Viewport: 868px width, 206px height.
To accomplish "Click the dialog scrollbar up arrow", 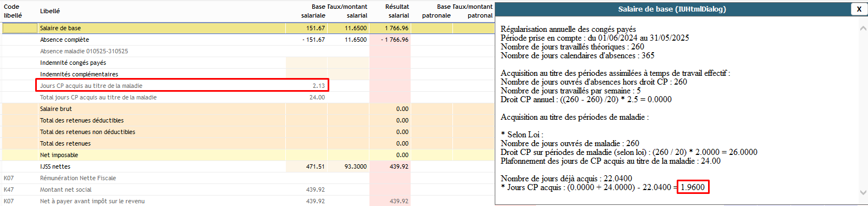I will click(863, 28).
